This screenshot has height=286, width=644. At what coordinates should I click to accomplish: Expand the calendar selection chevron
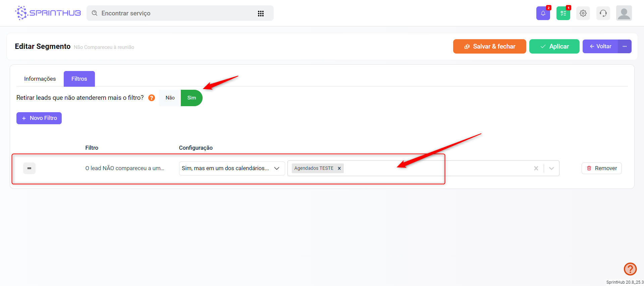click(x=551, y=168)
